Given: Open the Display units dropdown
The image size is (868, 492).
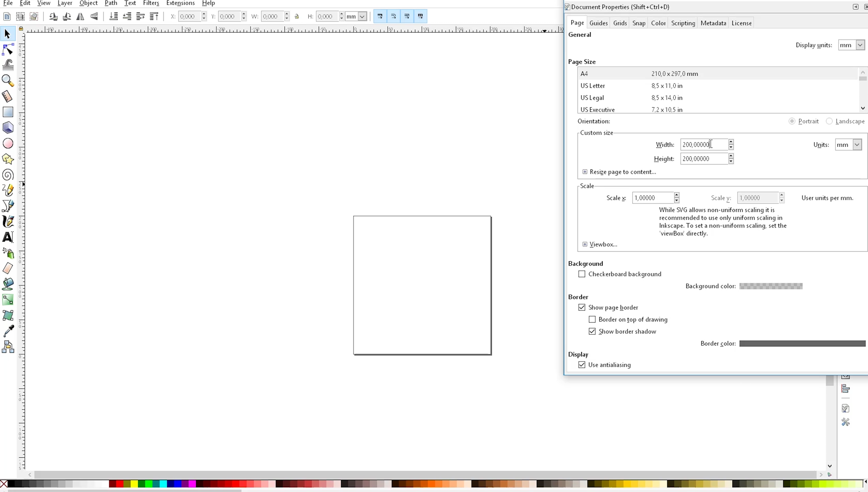Looking at the screenshot, I should click(x=851, y=45).
